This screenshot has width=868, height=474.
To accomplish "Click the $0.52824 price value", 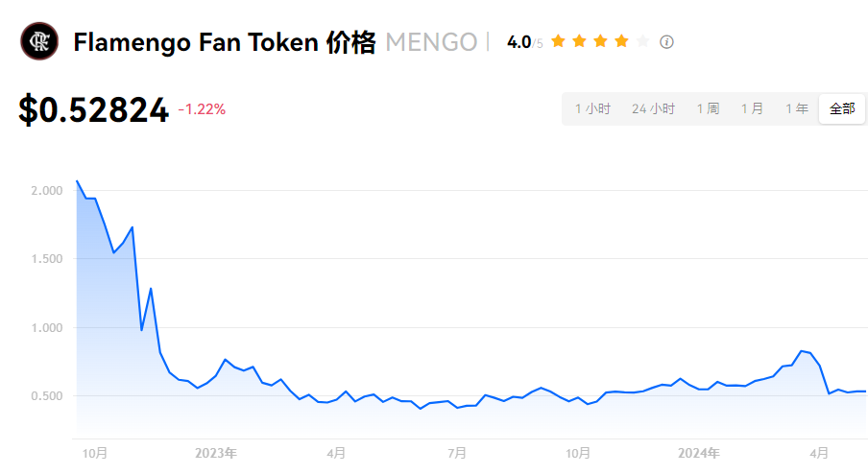I will pyautogui.click(x=93, y=110).
